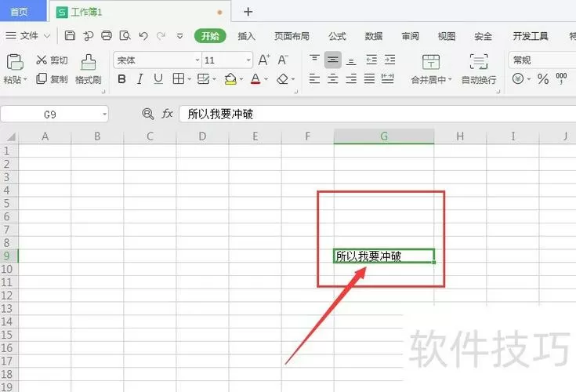Click the fx insert function icon

167,114
